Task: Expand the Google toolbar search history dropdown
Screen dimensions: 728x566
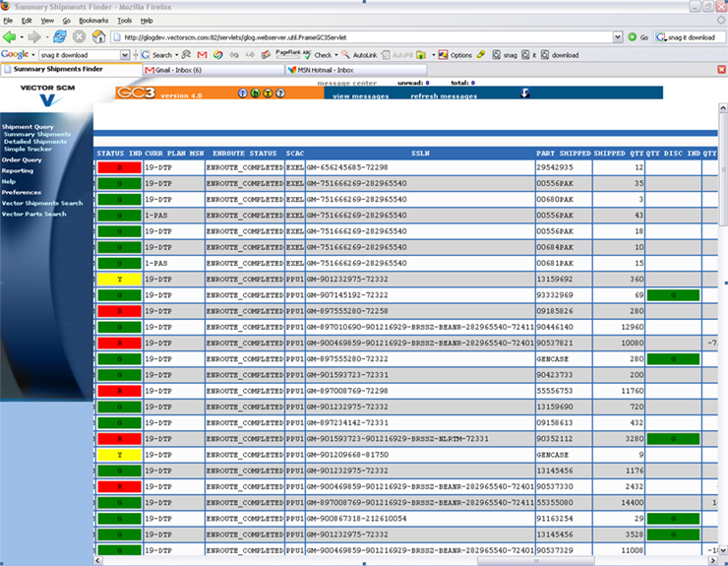Action: (124, 55)
